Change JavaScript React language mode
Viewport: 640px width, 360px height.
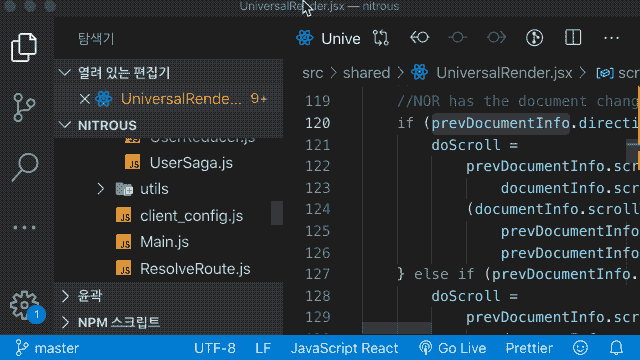point(344,348)
